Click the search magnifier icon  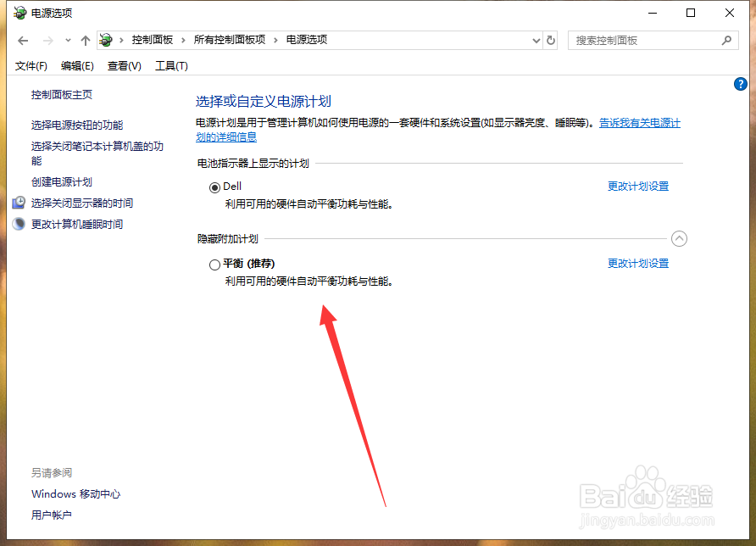(x=726, y=41)
